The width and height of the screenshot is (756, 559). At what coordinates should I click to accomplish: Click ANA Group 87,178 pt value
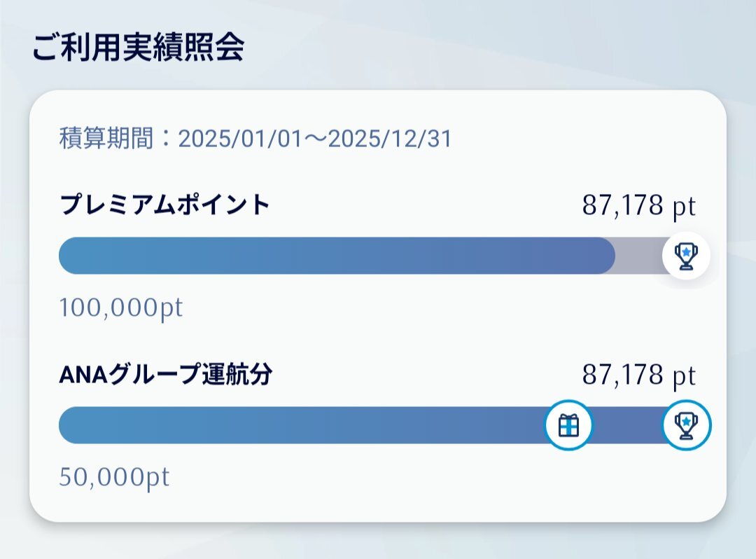[x=639, y=375]
